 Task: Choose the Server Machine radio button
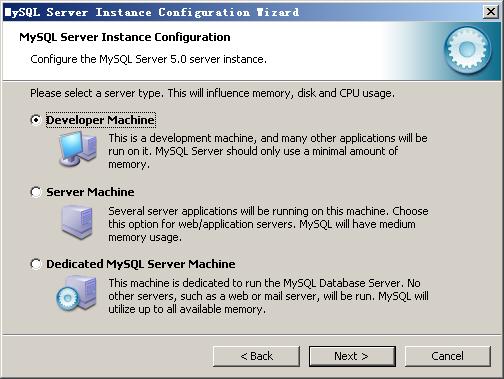(x=36, y=192)
